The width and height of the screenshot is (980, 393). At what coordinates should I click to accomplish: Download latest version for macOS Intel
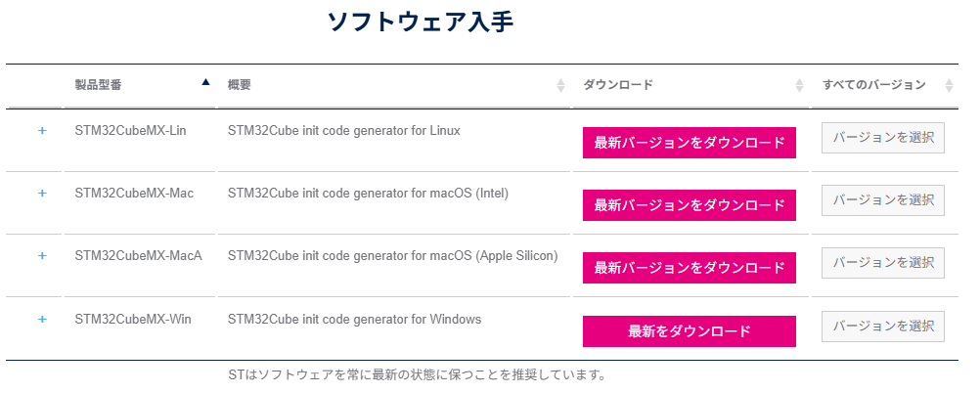689,205
